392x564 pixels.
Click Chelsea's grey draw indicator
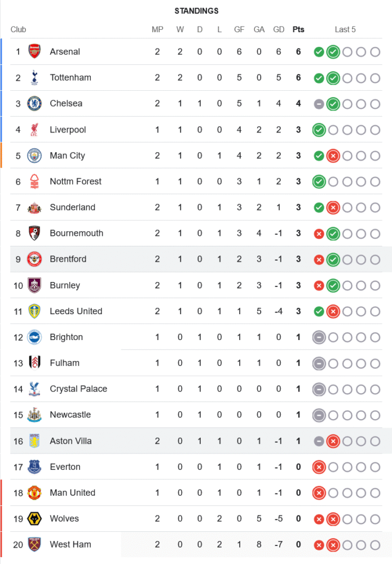click(319, 104)
